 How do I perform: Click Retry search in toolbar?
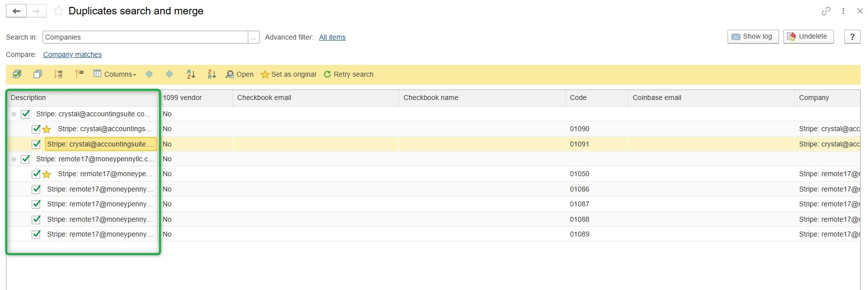[349, 74]
